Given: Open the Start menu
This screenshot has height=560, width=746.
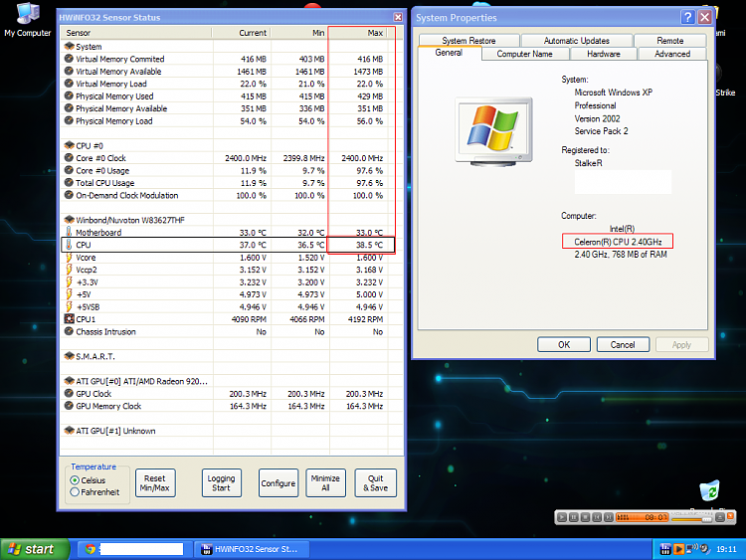Looking at the screenshot, I should click(35, 549).
